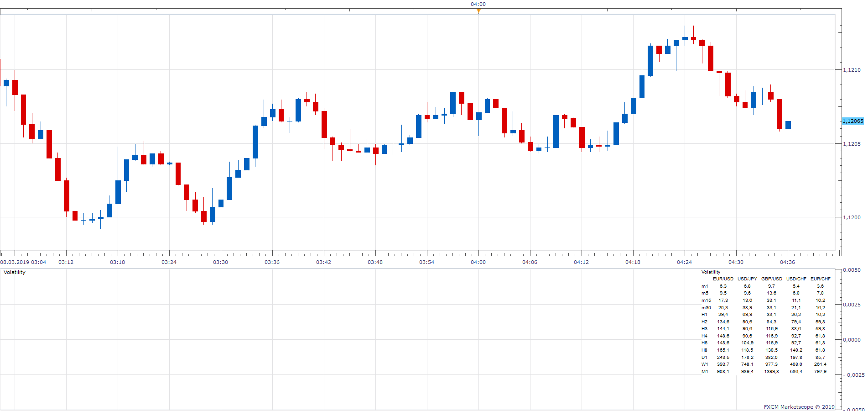
Task: Click the highlighted current price label 1,12065
Action: click(852, 121)
